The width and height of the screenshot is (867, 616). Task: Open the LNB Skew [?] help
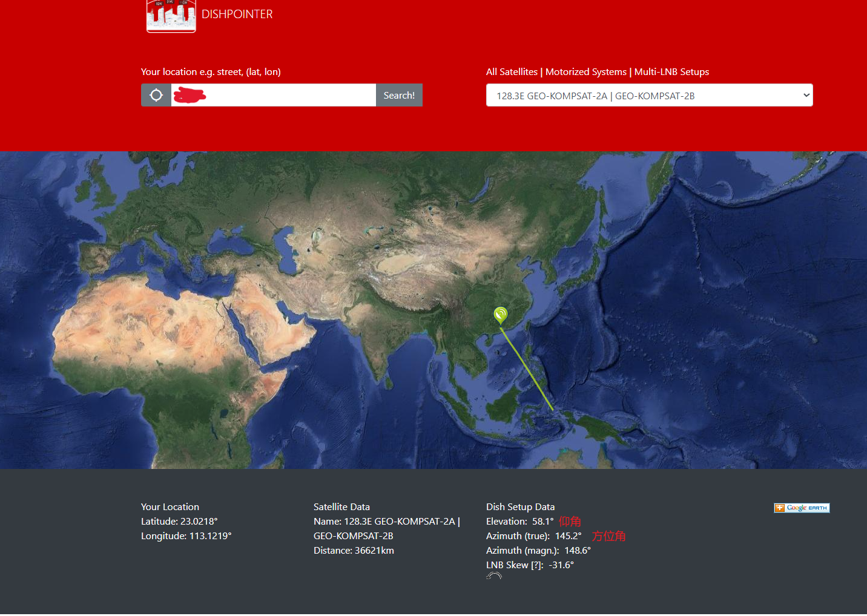click(x=536, y=565)
